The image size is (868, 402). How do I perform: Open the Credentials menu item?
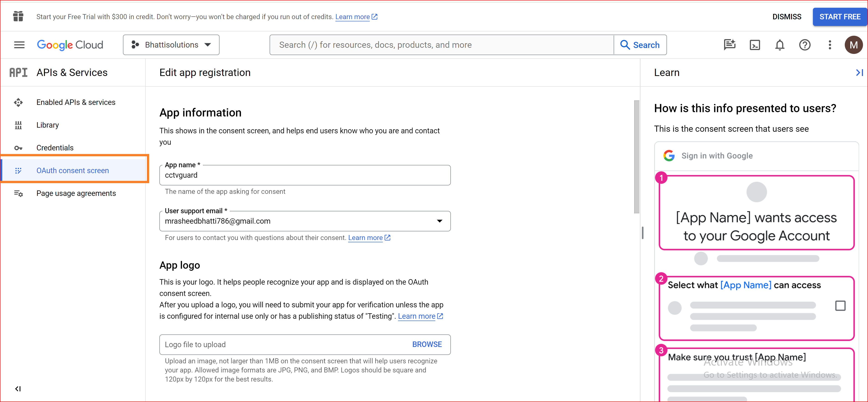tap(55, 148)
